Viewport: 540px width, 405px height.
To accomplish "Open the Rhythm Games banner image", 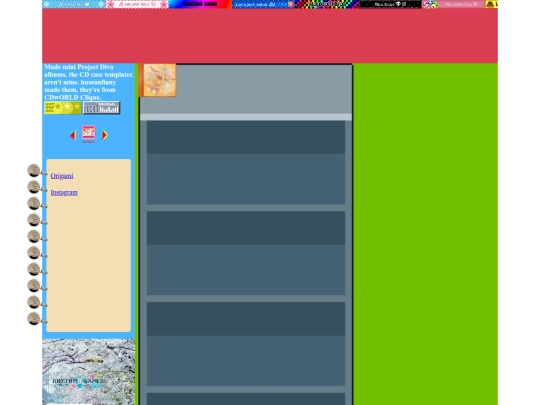I will click(x=89, y=372).
